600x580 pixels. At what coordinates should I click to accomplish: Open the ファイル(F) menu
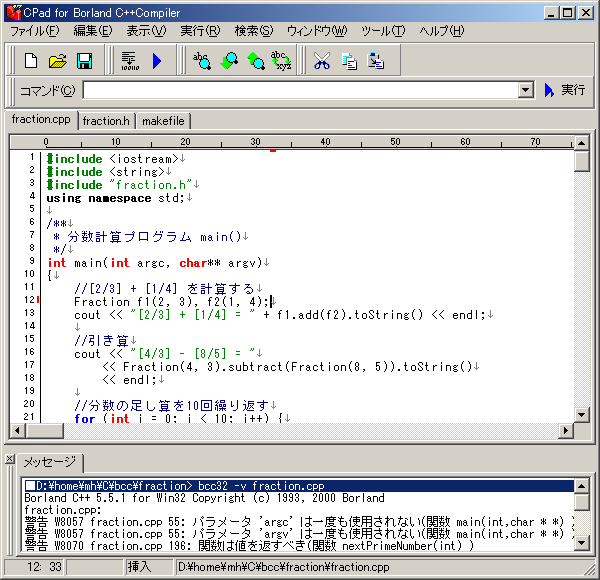point(35,31)
